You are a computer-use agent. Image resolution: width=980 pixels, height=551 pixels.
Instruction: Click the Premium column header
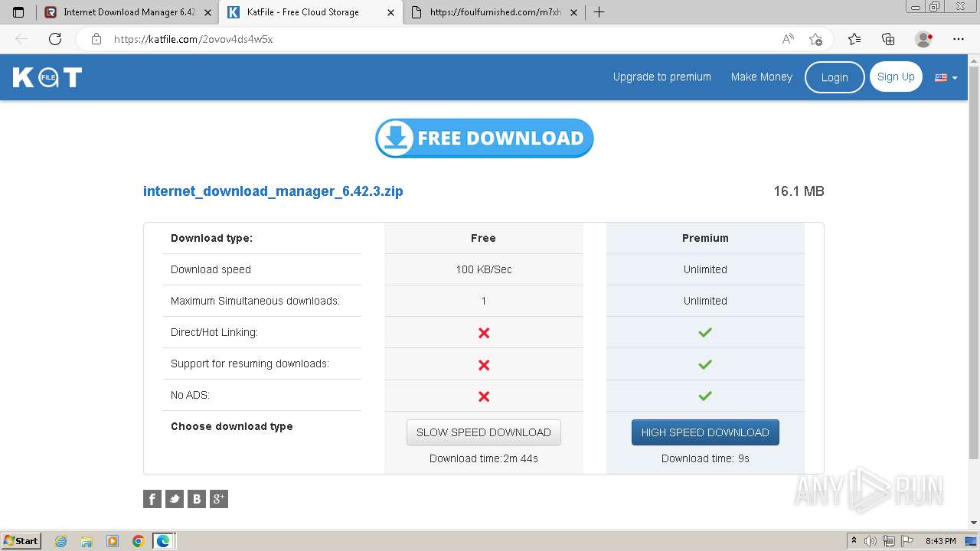705,238
